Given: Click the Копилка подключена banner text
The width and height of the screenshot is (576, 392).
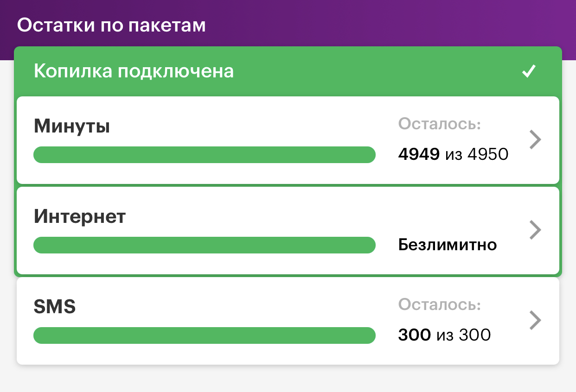Looking at the screenshot, I should coord(134,72).
